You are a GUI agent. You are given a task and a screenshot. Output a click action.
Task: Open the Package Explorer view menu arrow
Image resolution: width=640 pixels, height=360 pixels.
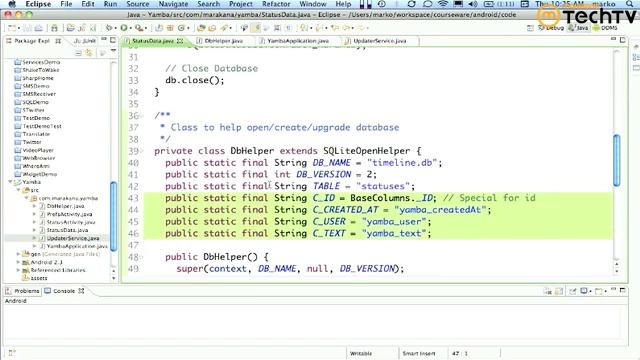click(113, 51)
